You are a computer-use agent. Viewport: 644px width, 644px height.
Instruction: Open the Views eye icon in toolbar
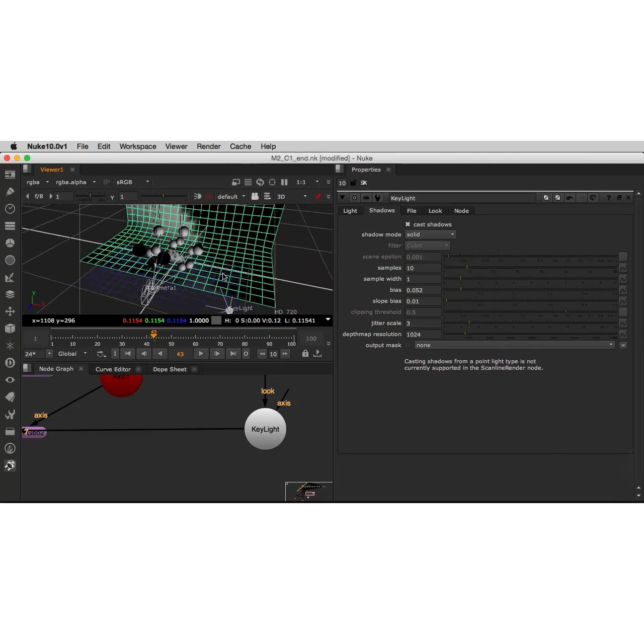click(10, 380)
